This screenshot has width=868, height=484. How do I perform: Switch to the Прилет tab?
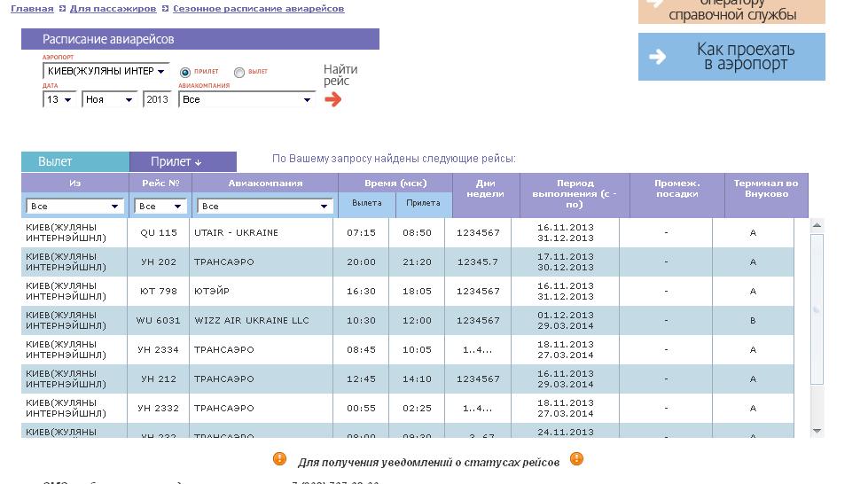tap(183, 162)
